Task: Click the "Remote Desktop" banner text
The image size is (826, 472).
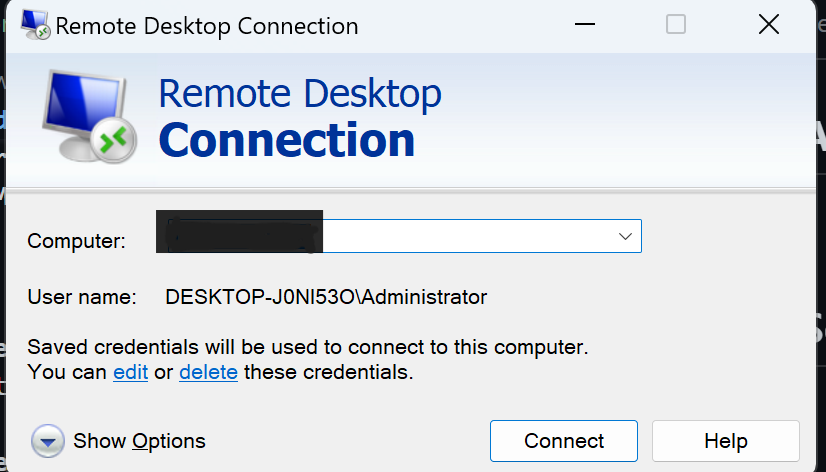Action: tap(300, 94)
